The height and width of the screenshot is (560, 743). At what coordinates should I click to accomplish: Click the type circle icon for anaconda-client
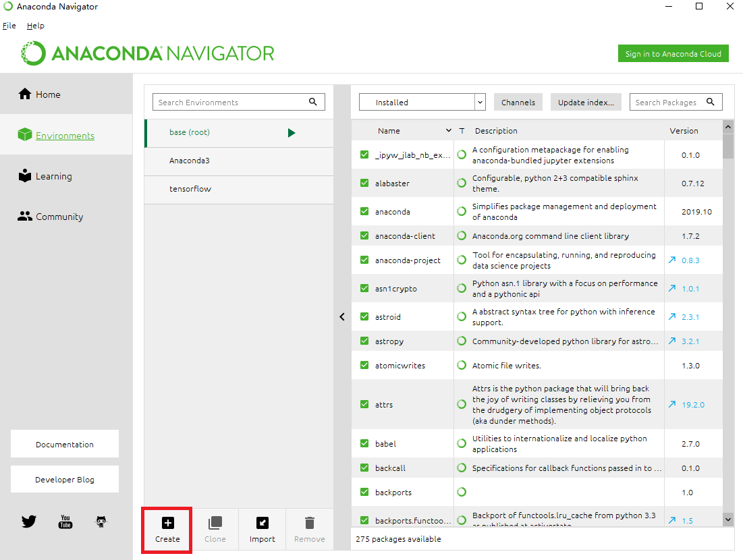pos(462,235)
